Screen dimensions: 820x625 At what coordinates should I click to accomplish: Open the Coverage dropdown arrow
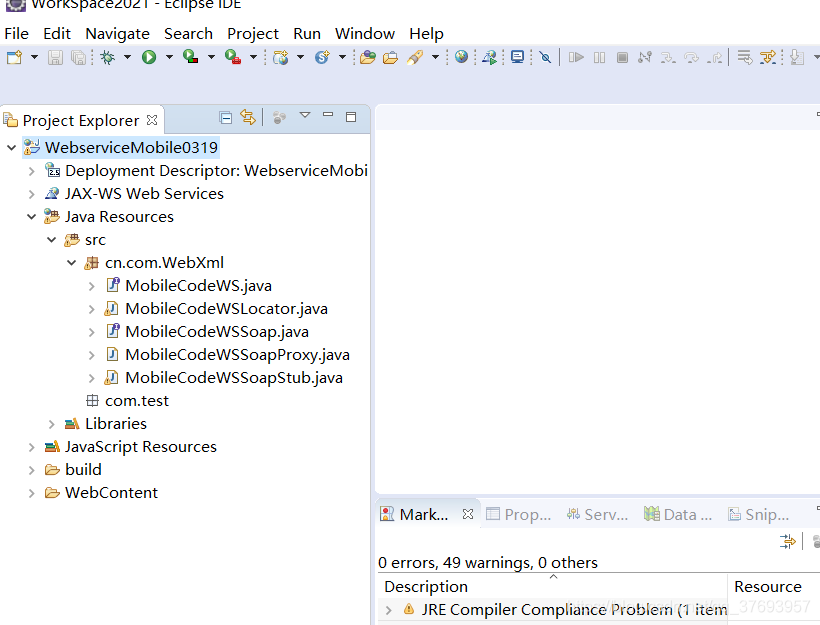pos(211,57)
